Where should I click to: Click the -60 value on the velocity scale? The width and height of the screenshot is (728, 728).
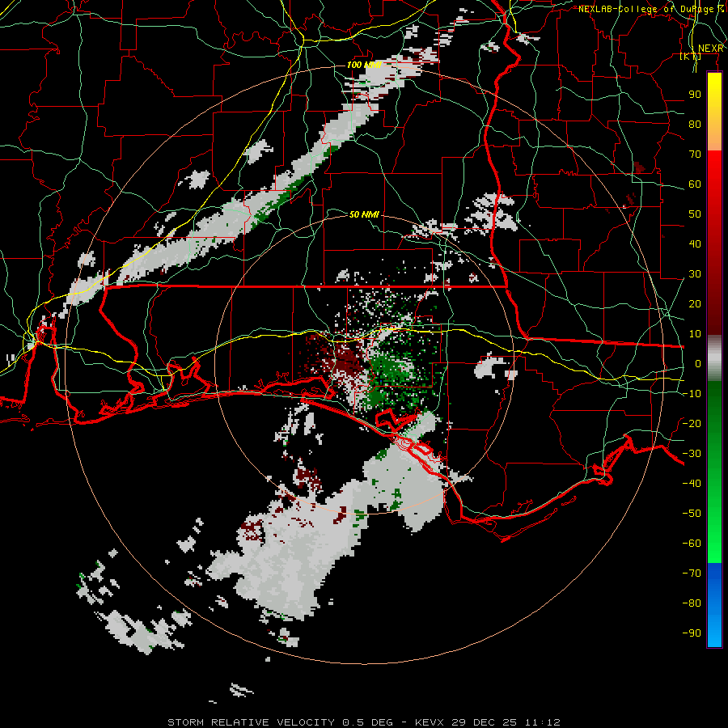[x=692, y=544]
